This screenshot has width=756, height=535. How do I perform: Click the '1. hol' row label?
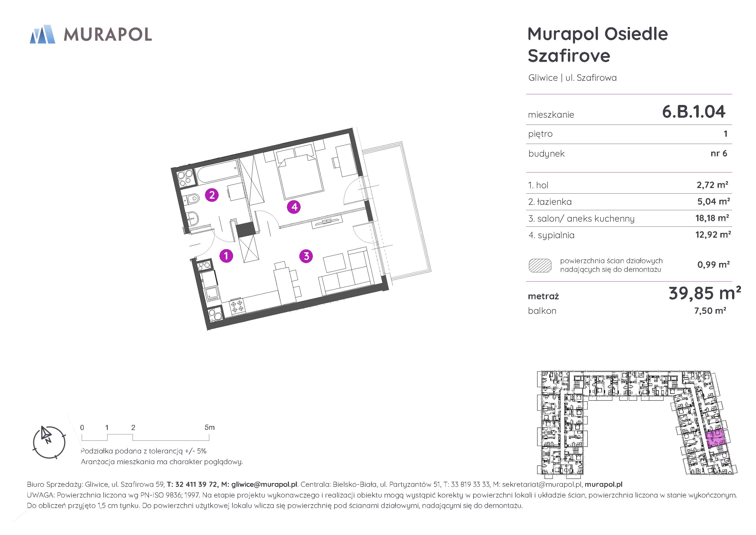pos(538,185)
